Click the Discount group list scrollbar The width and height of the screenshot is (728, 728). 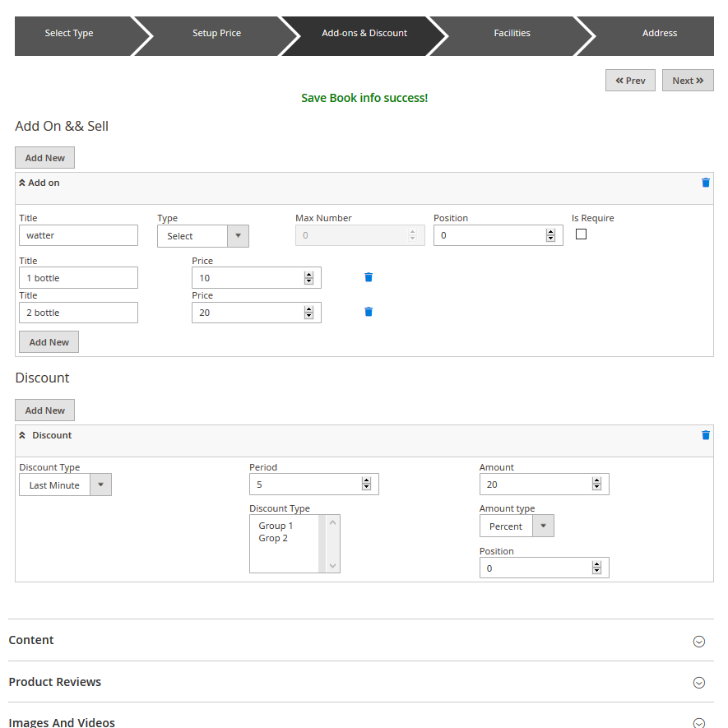[x=332, y=543]
